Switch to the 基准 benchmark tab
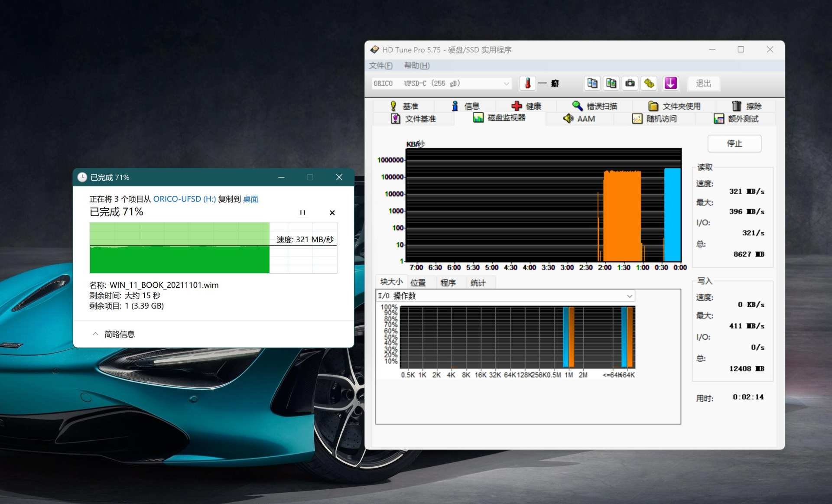 pyautogui.click(x=404, y=106)
